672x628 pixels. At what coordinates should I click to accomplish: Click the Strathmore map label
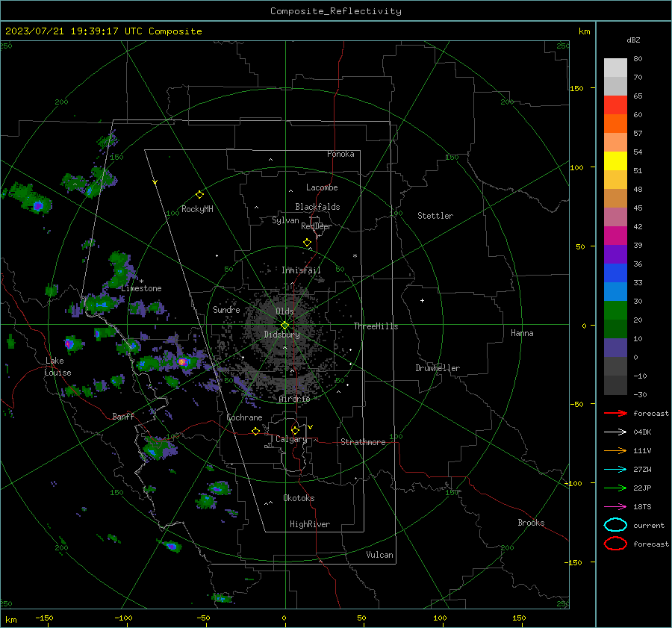pyautogui.click(x=363, y=442)
